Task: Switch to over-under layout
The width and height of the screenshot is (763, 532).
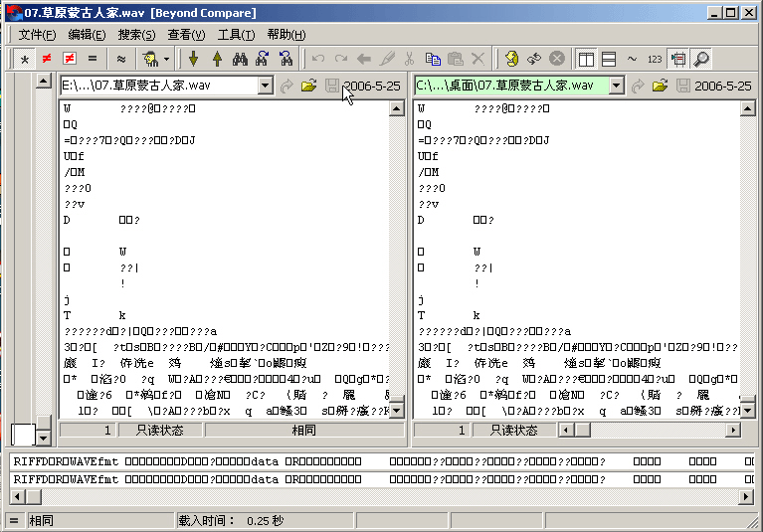Action: (609, 59)
